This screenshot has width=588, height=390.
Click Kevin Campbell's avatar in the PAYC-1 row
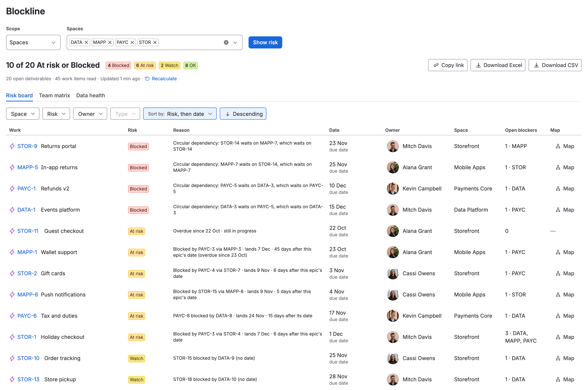[x=393, y=189]
